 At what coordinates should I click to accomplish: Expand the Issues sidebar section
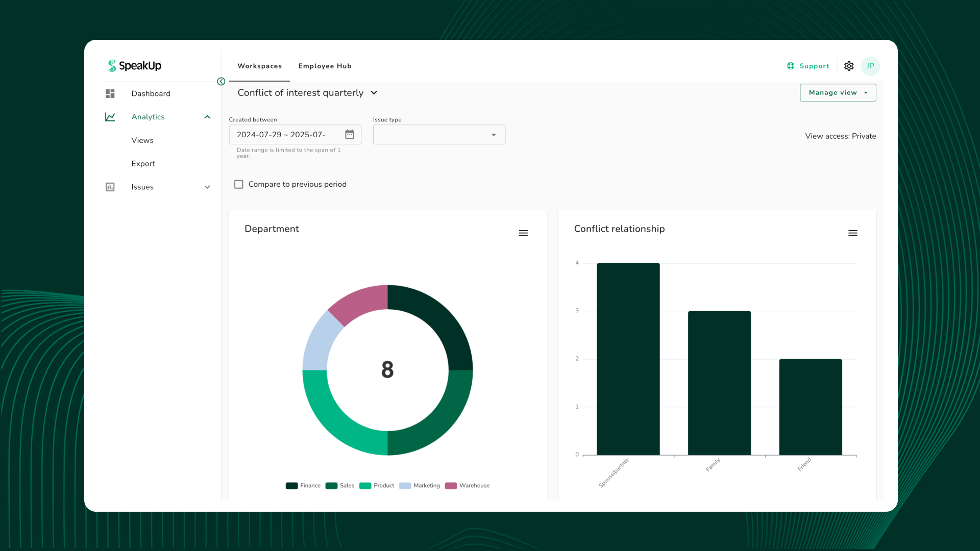coord(207,187)
